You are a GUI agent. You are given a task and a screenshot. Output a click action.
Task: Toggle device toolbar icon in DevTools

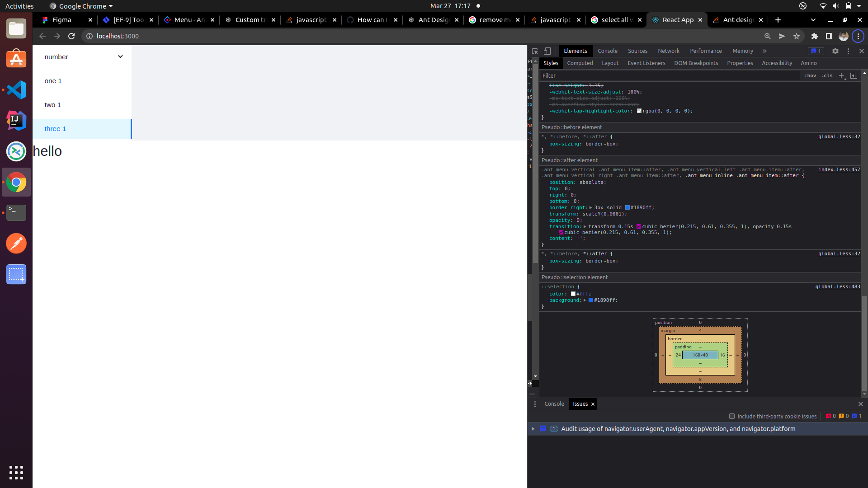[x=547, y=51]
